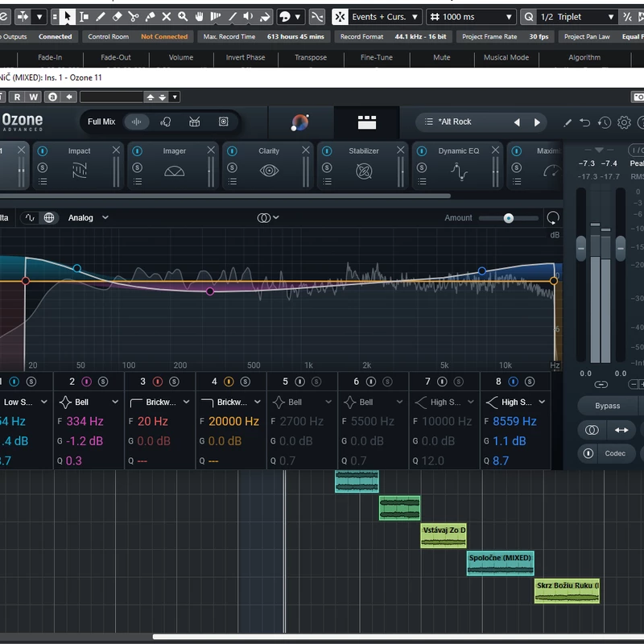Open the Imager module
This screenshot has height=644, width=644.
coord(174,171)
